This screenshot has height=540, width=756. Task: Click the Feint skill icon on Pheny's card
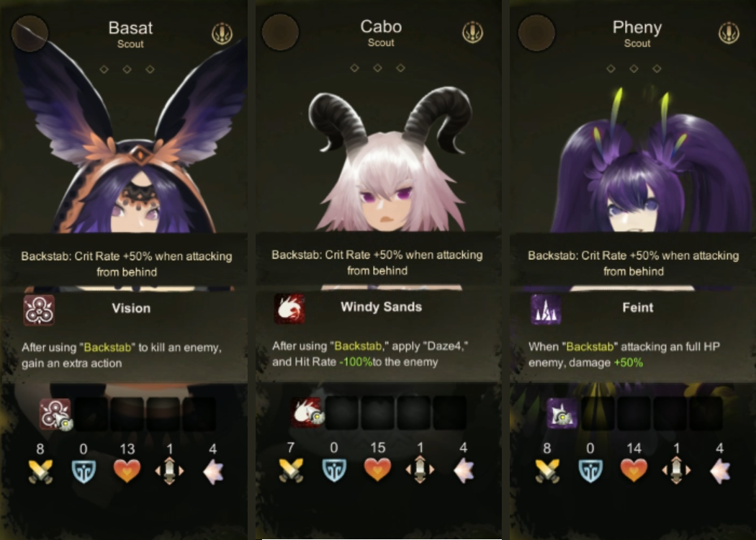pyautogui.click(x=546, y=309)
